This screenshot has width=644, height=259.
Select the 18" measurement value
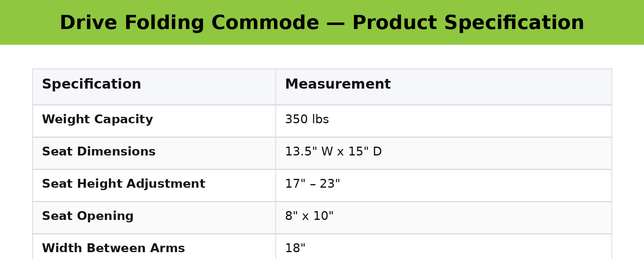tap(295, 249)
